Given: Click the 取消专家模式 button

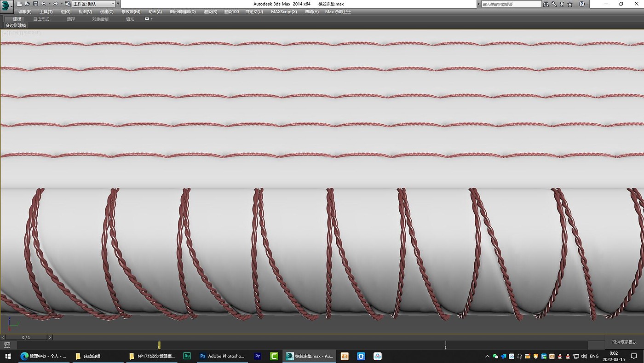Looking at the screenshot, I should coord(624,342).
